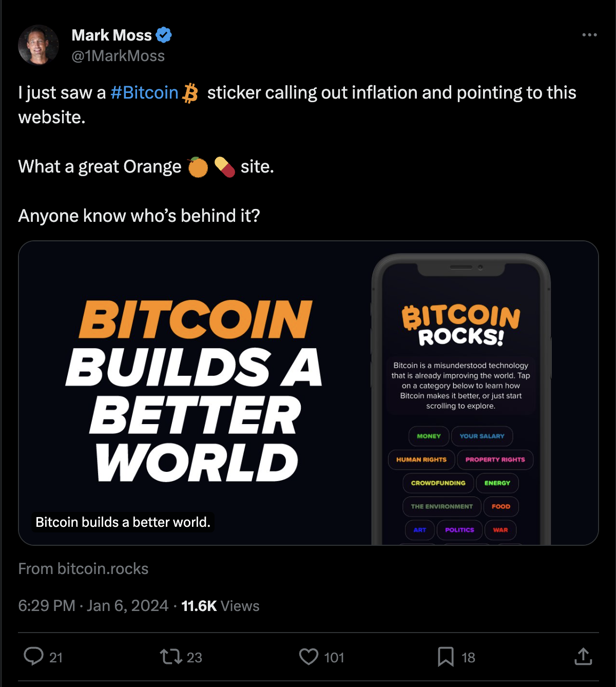The height and width of the screenshot is (687, 616).
Task: Click the 'From bitcoin.rocks' source link
Action: pos(83,569)
